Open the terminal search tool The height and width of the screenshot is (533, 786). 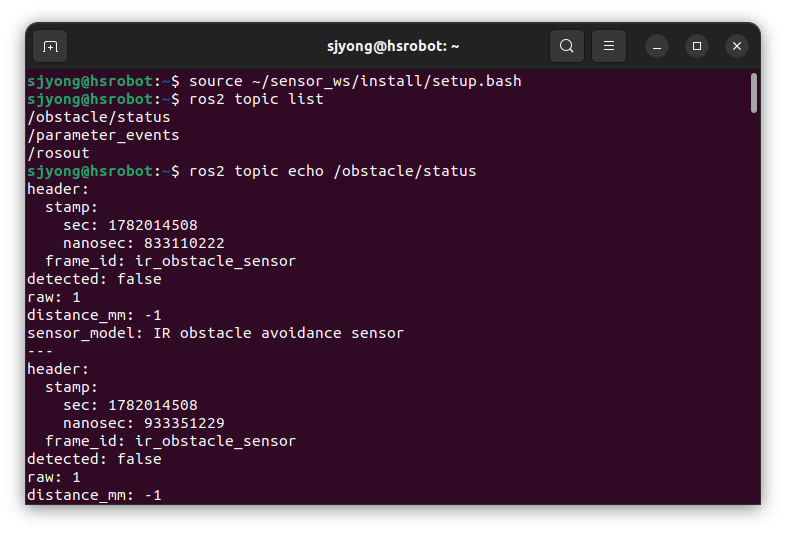(x=566, y=46)
